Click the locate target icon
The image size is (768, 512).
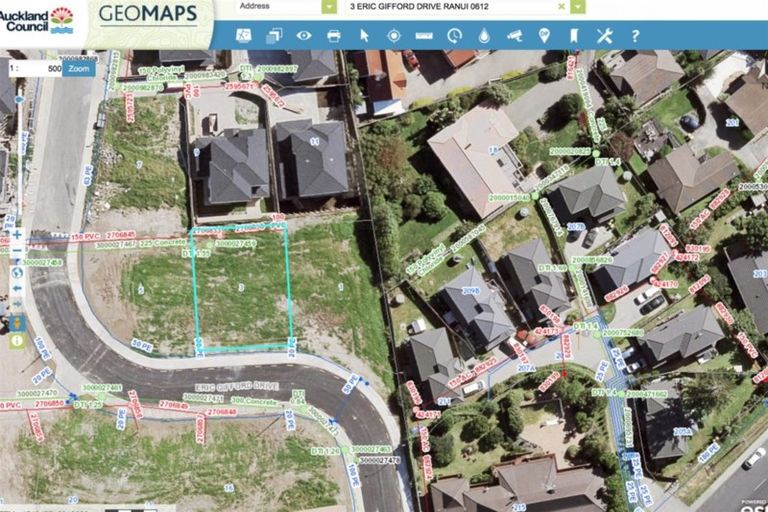click(x=394, y=36)
